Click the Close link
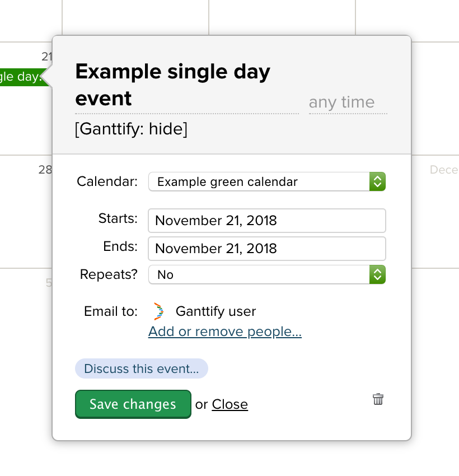The height and width of the screenshot is (476, 459). (230, 404)
